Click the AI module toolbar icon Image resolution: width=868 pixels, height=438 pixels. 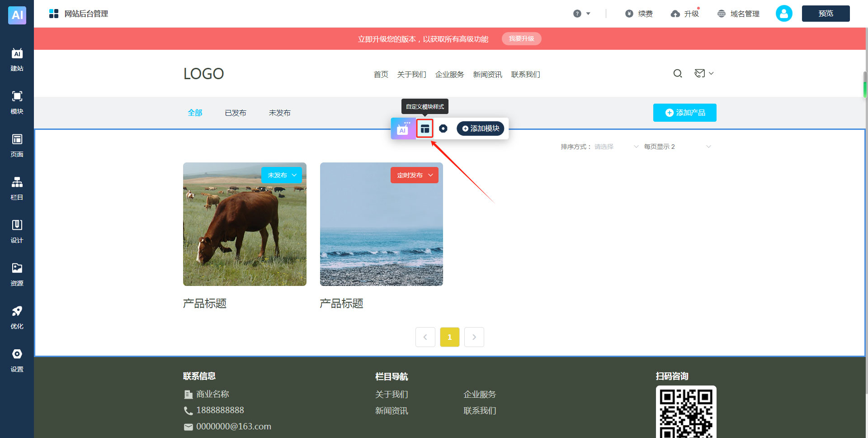pyautogui.click(x=403, y=129)
